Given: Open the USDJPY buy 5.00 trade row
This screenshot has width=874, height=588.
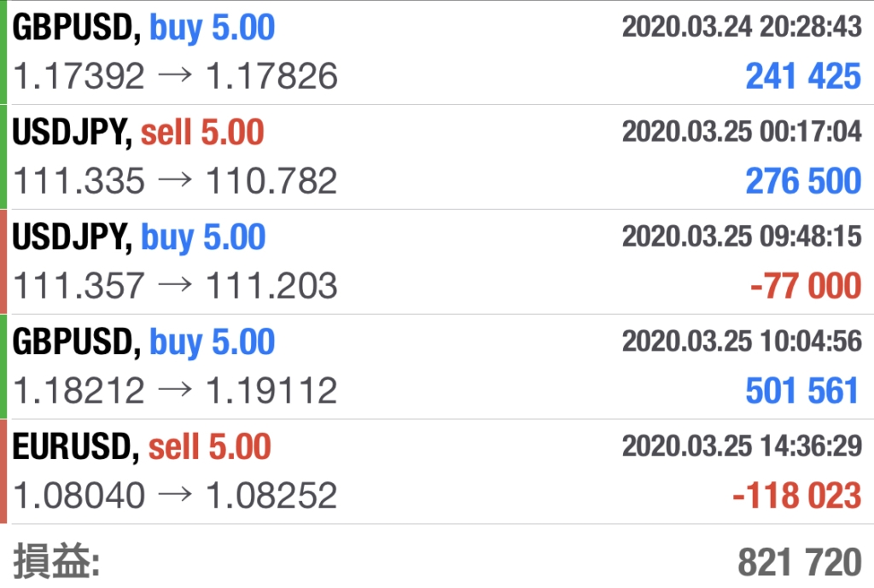Looking at the screenshot, I should (x=437, y=262).
